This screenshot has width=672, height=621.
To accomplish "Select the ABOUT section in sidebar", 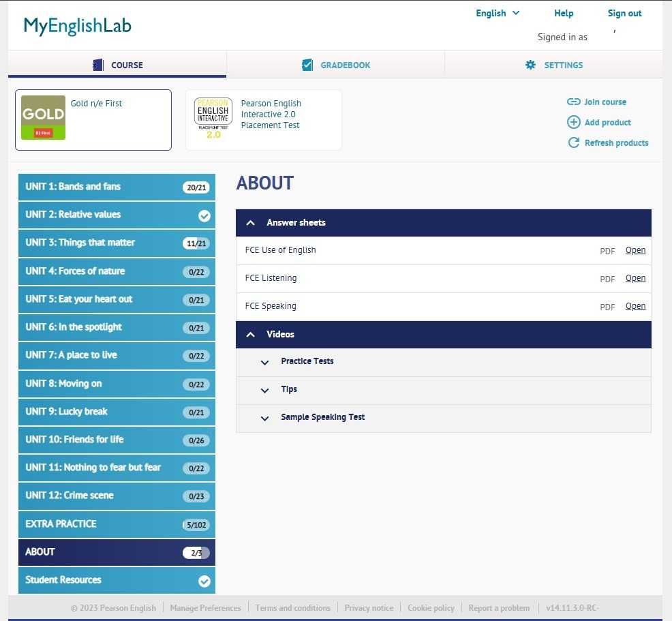I will (x=117, y=552).
